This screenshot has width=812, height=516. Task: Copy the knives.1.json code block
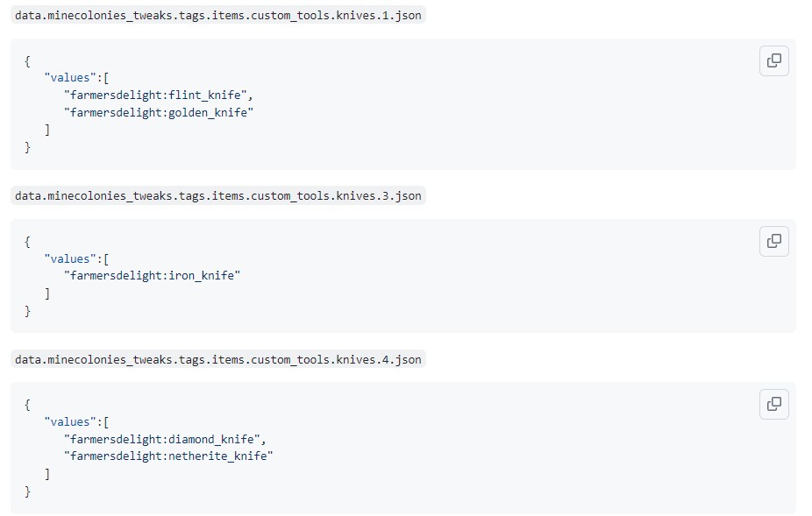pos(773,60)
